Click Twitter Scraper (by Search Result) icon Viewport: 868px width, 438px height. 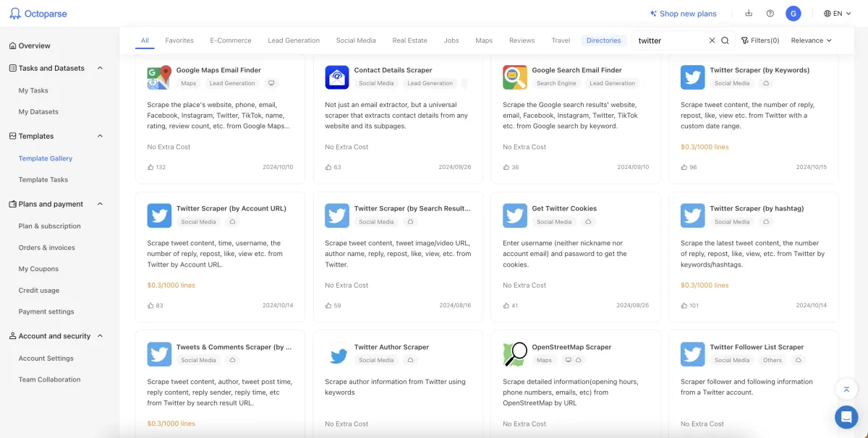tap(337, 215)
